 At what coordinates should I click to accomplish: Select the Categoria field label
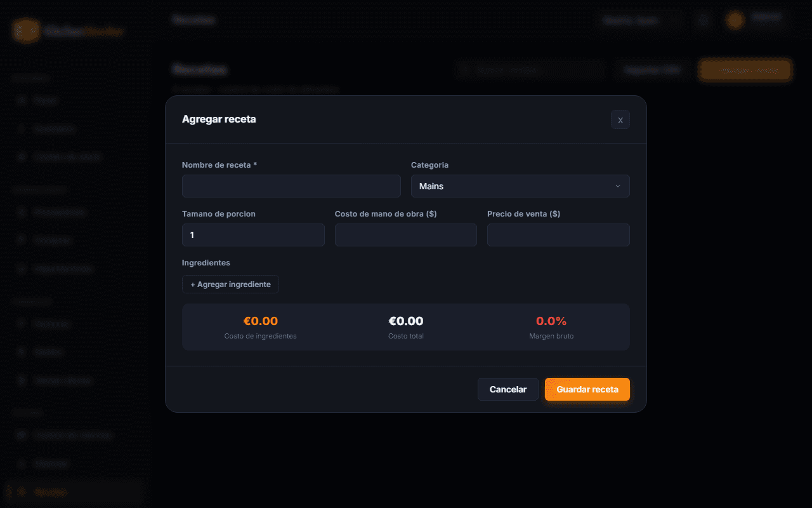[429, 164]
